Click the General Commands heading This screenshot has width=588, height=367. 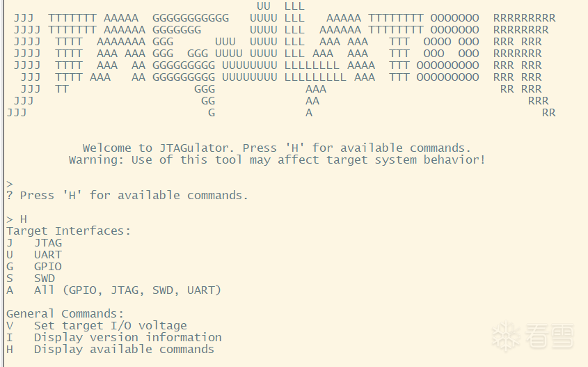[65, 313]
